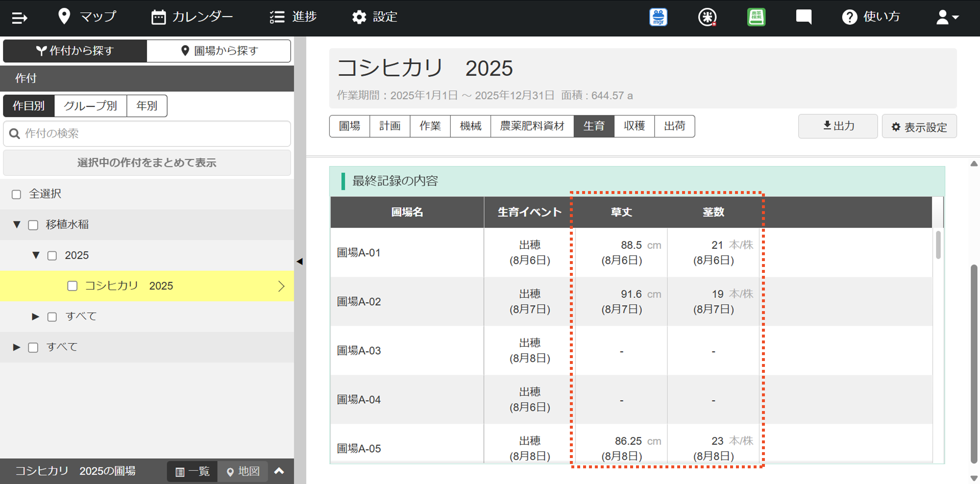Open the green pesticide search book icon

tap(756, 17)
